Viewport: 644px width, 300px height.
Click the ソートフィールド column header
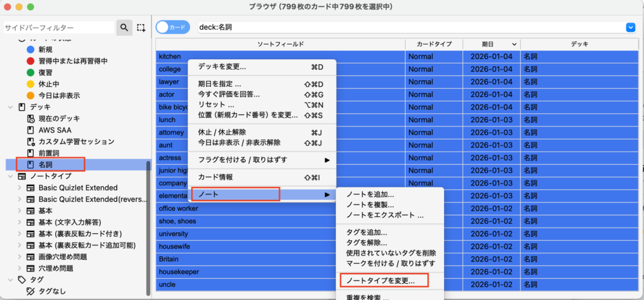point(280,44)
